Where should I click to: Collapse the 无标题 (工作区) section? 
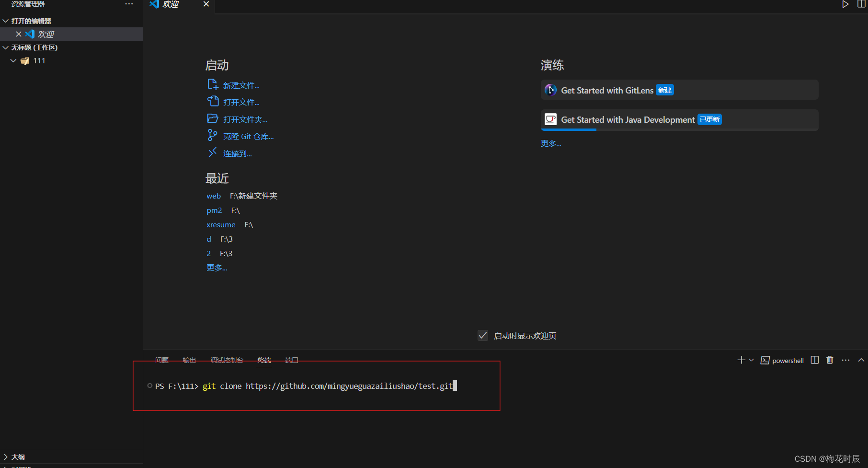click(6, 47)
